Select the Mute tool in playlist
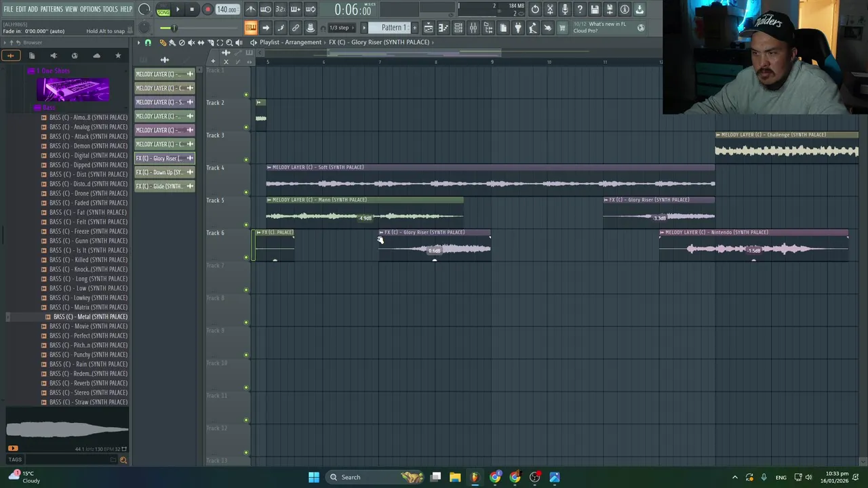868x488 pixels. (191, 42)
